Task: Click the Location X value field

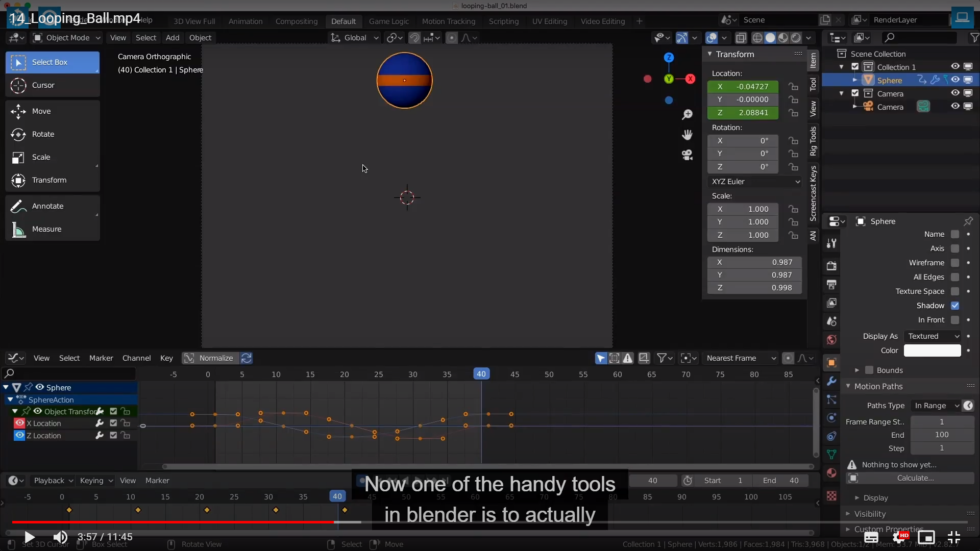Action: click(x=743, y=87)
